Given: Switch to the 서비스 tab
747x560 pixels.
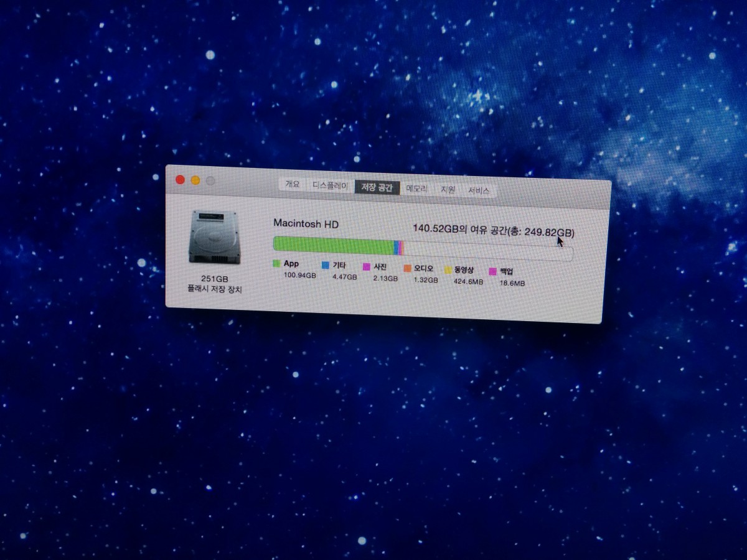Looking at the screenshot, I should [479, 191].
